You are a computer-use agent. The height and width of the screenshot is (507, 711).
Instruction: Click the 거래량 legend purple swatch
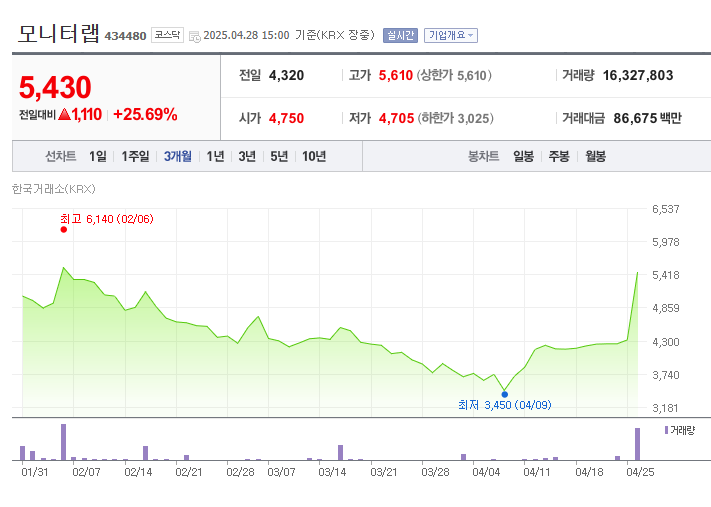(666, 430)
